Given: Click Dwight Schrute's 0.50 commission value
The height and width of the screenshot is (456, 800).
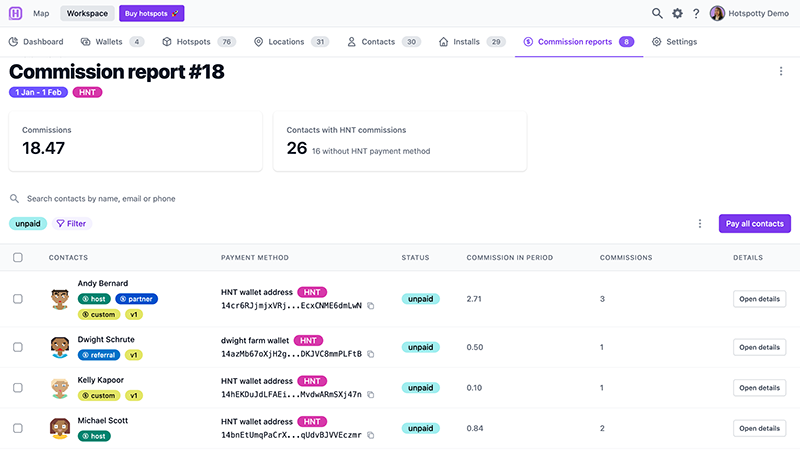Looking at the screenshot, I should pos(474,347).
